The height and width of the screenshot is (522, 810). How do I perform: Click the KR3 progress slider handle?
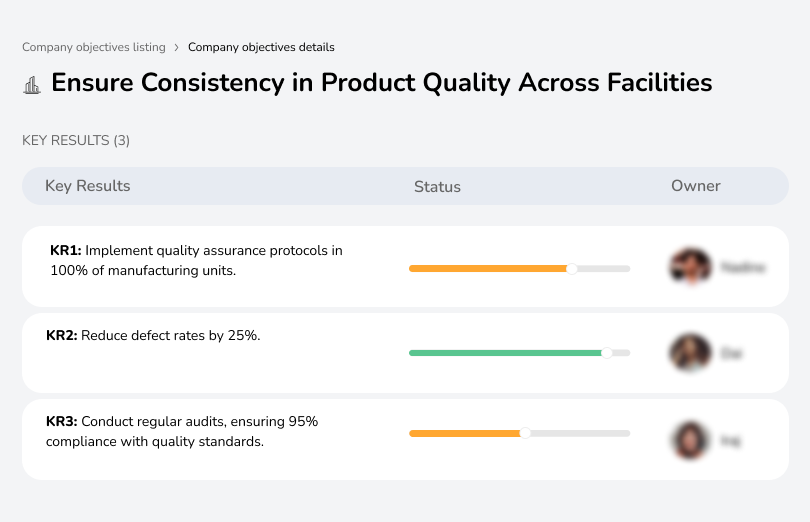tap(525, 433)
